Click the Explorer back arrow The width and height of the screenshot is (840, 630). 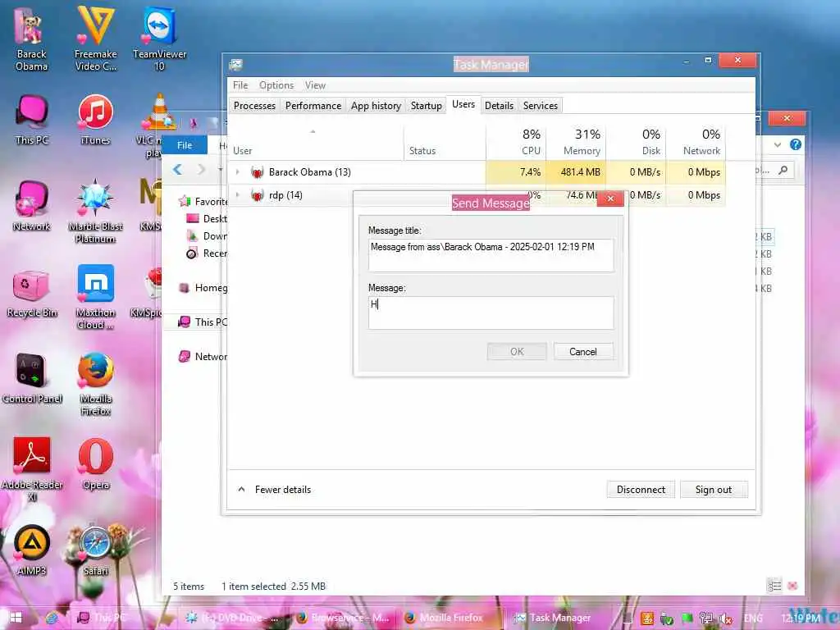click(177, 169)
